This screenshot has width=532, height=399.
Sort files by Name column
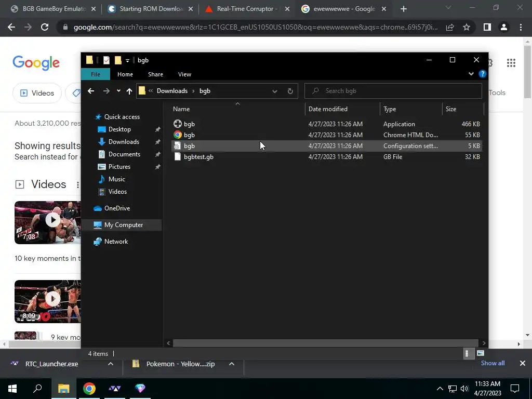tap(237, 109)
